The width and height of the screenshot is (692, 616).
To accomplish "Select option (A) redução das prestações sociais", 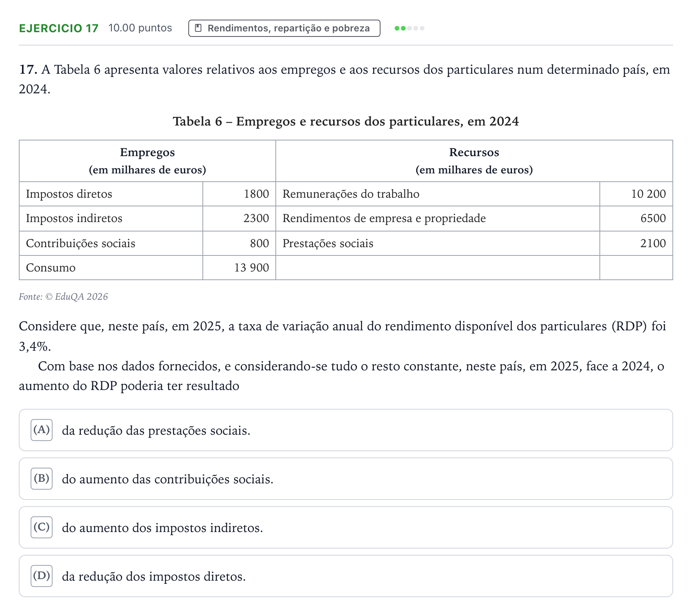I will [346, 430].
